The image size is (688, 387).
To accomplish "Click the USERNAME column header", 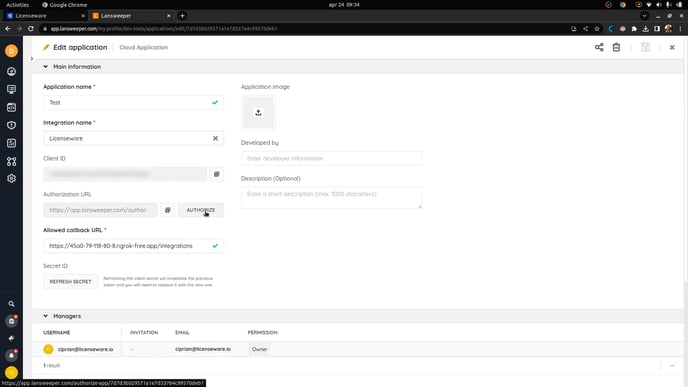I will [x=57, y=333].
